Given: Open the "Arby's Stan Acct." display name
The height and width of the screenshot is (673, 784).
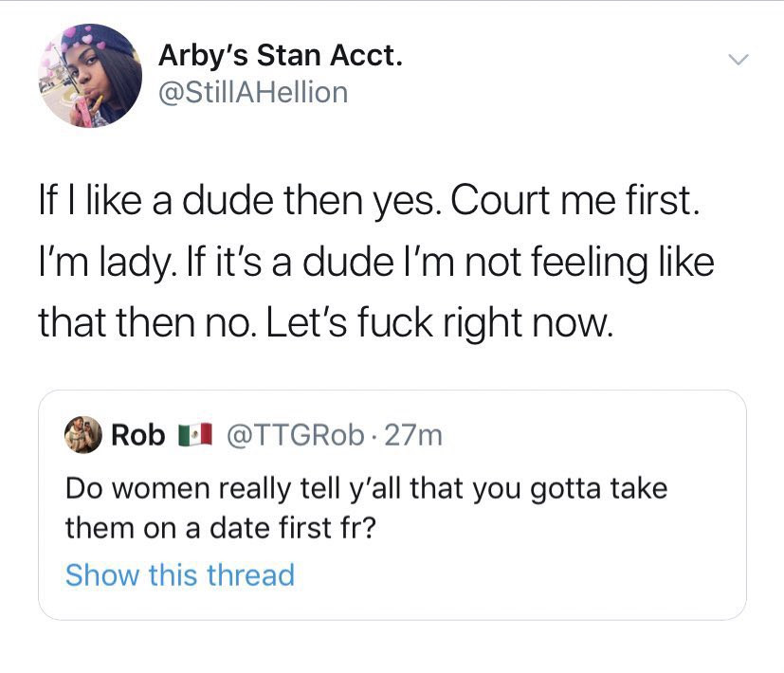Looking at the screenshot, I should (x=280, y=56).
